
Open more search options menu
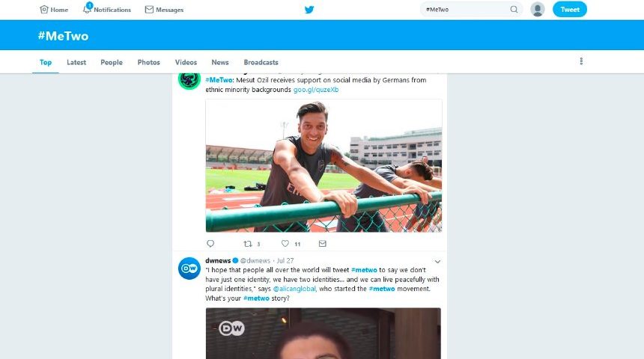point(581,61)
